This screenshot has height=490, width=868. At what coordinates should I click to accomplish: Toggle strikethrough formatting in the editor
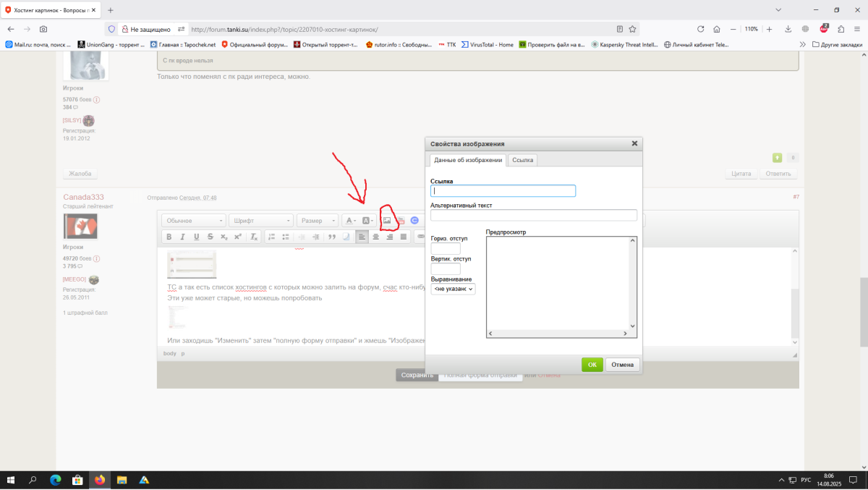[210, 237]
